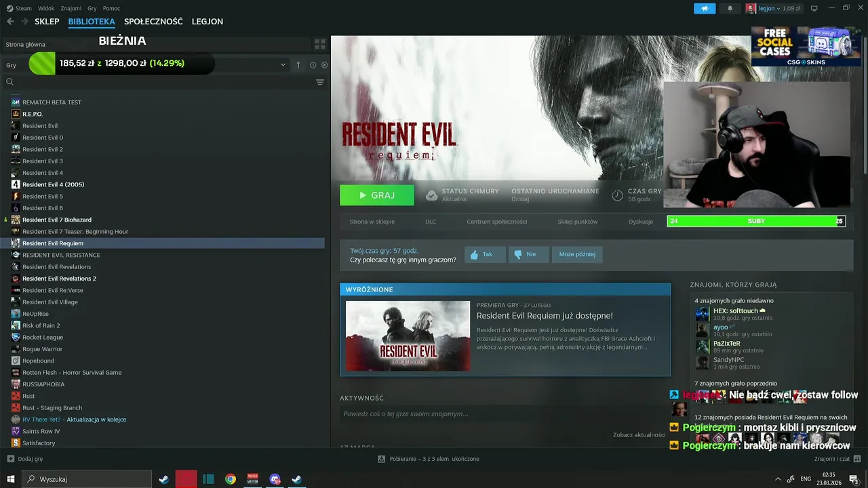This screenshot has height=488, width=868.
Task: Click the library search magnifier icon
Action: (9, 82)
